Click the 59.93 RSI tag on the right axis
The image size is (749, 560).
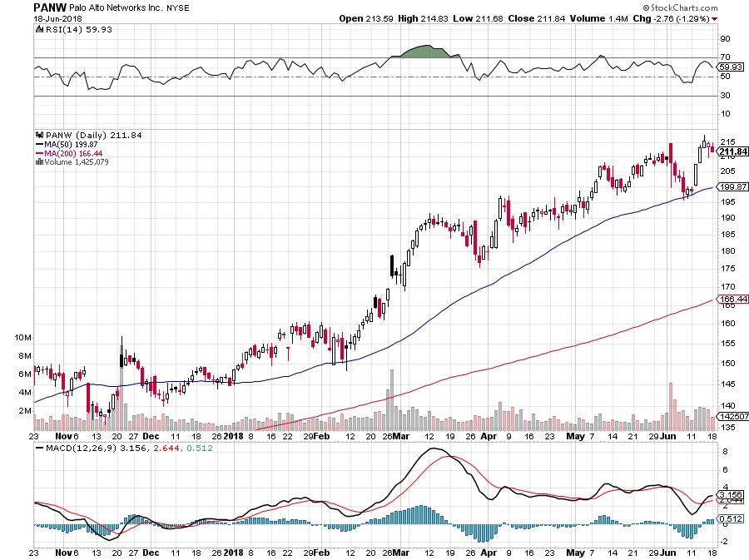731,67
